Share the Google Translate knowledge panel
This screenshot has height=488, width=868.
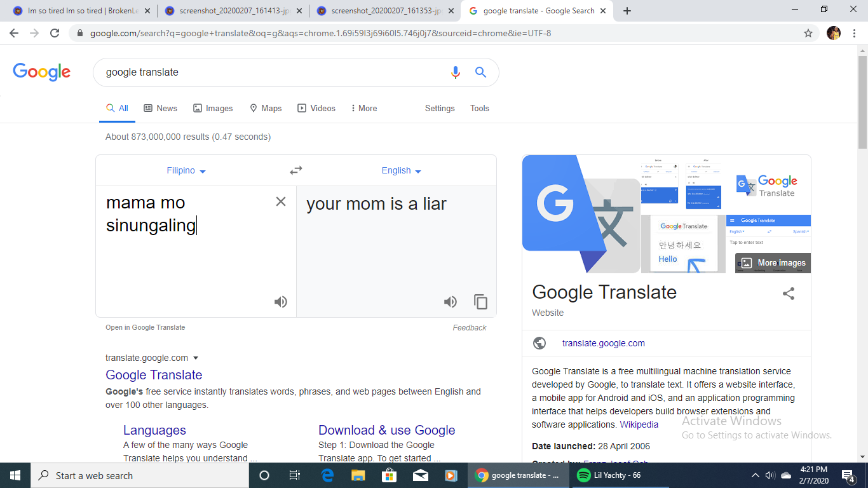[x=789, y=294]
